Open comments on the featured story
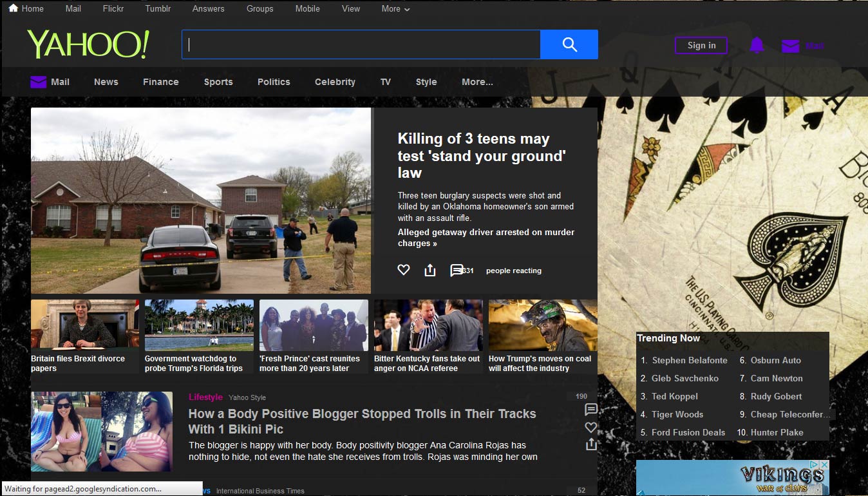Screen dimensions: 868x496 [x=456, y=271]
